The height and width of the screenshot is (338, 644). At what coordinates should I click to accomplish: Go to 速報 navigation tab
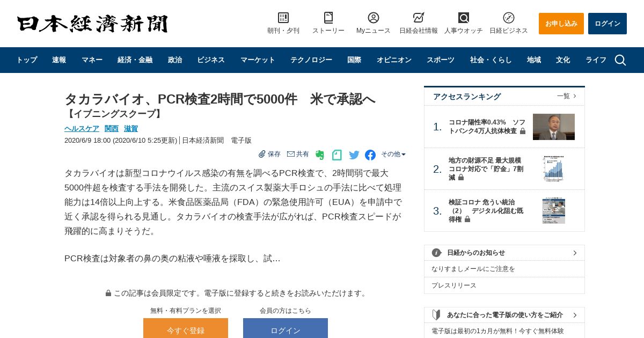coord(59,60)
